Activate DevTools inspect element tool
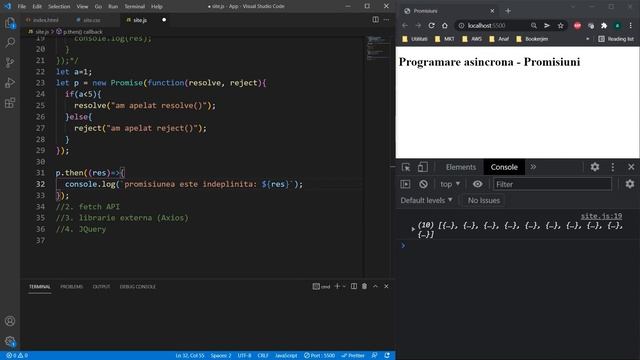This screenshot has width=640, height=360. pyautogui.click(x=406, y=167)
